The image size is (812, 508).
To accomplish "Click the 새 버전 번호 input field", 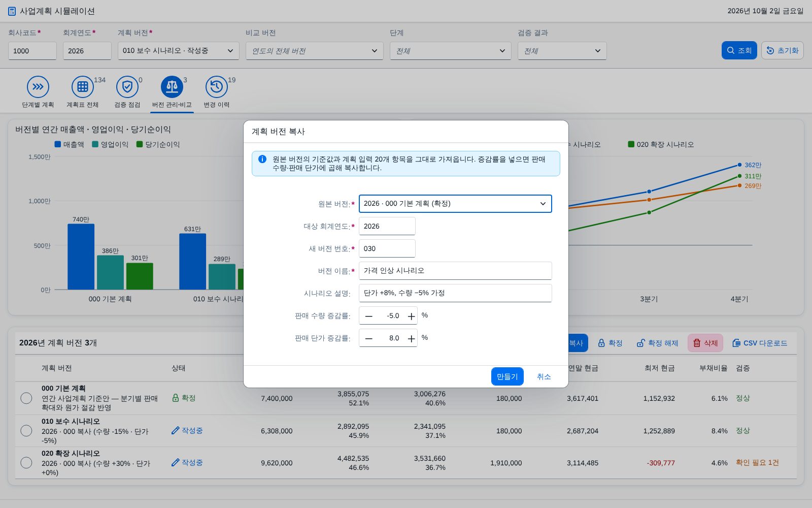I will [387, 248].
